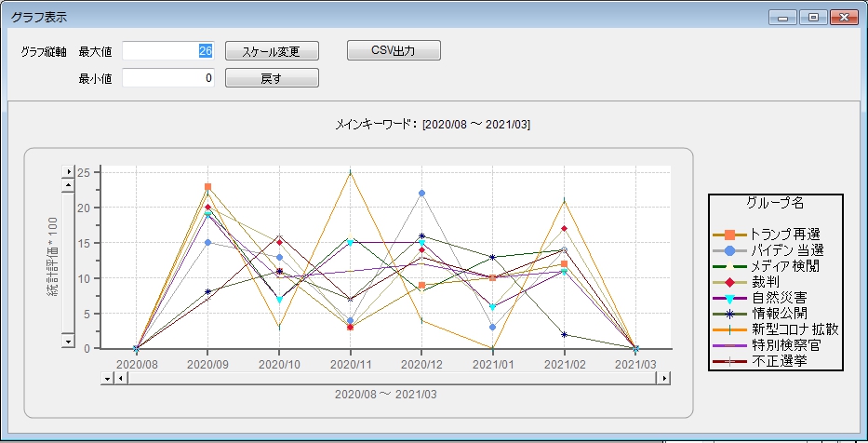The height and width of the screenshot is (443, 868).
Task: Click the right arrow of horizontal chart scrollbar
Action: click(x=663, y=379)
